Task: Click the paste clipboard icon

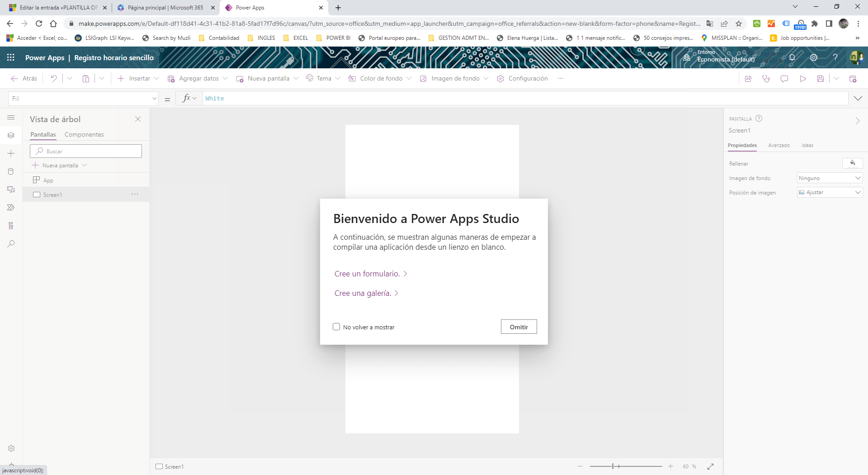Action: click(86, 78)
